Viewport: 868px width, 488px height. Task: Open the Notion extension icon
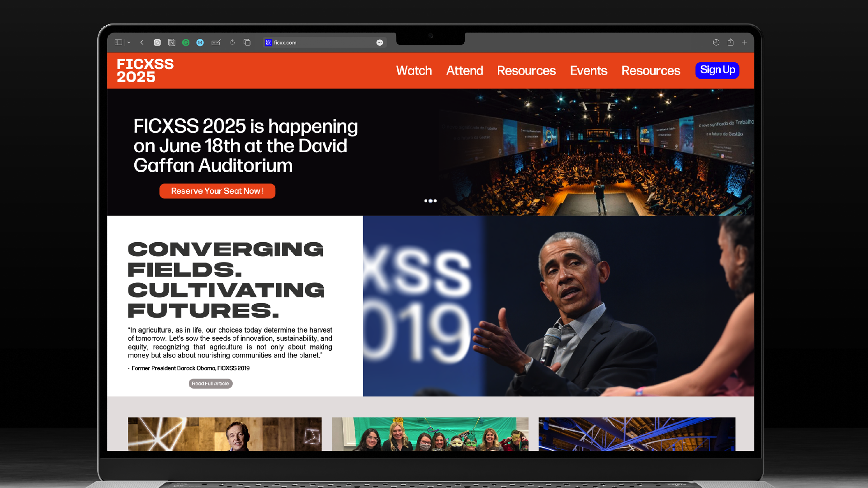pos(171,42)
